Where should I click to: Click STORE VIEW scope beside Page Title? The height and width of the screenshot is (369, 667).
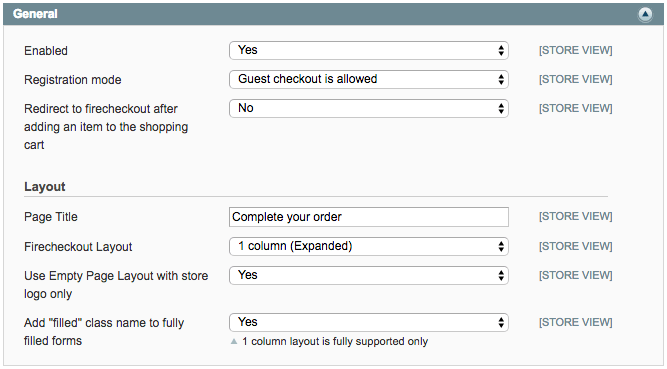click(x=576, y=216)
